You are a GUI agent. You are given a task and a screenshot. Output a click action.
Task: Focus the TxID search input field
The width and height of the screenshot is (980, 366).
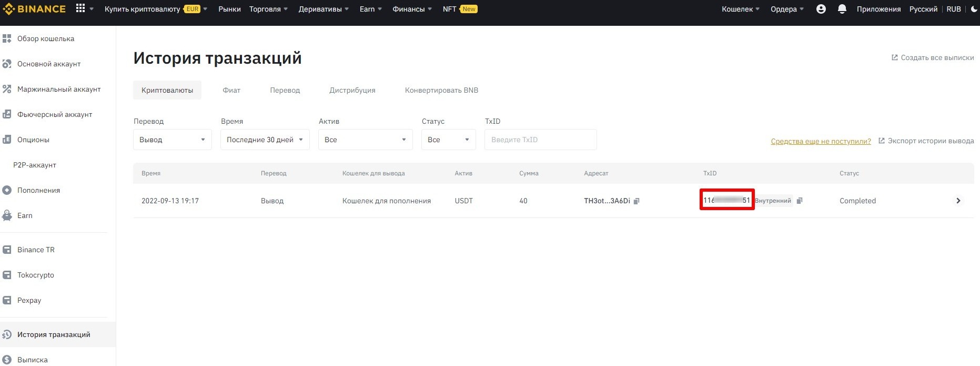tap(540, 140)
